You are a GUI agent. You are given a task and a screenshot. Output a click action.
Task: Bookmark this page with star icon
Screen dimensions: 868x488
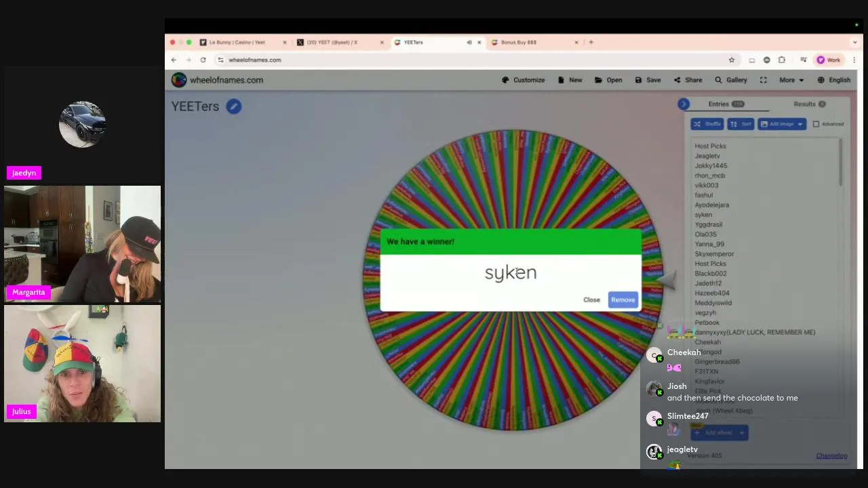point(732,60)
